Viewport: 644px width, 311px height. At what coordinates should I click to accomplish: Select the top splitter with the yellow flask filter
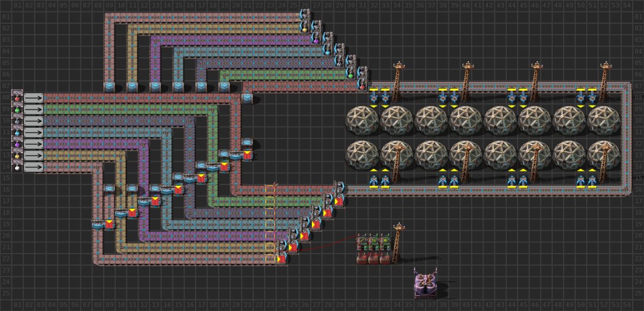305,22
